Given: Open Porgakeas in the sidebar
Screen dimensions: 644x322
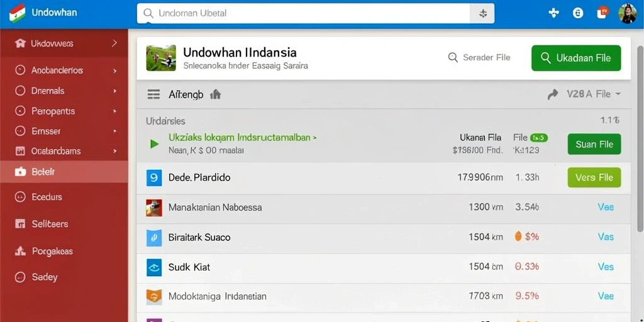Looking at the screenshot, I should (x=64, y=252).
